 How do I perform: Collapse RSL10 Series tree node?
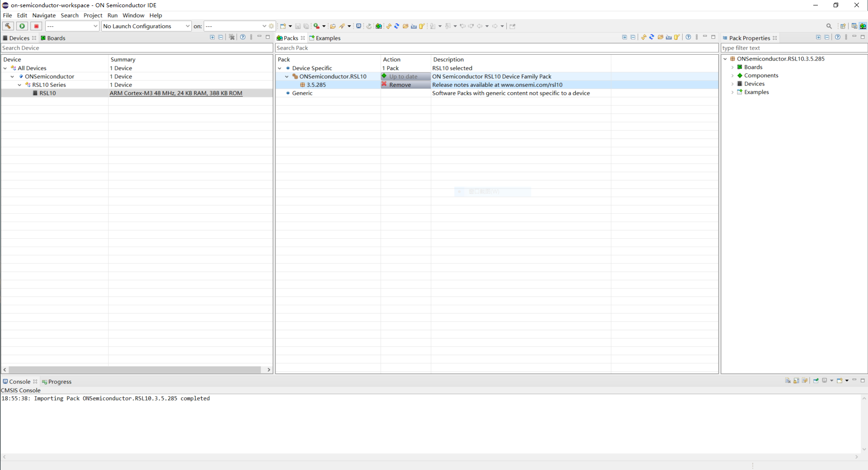click(19, 85)
